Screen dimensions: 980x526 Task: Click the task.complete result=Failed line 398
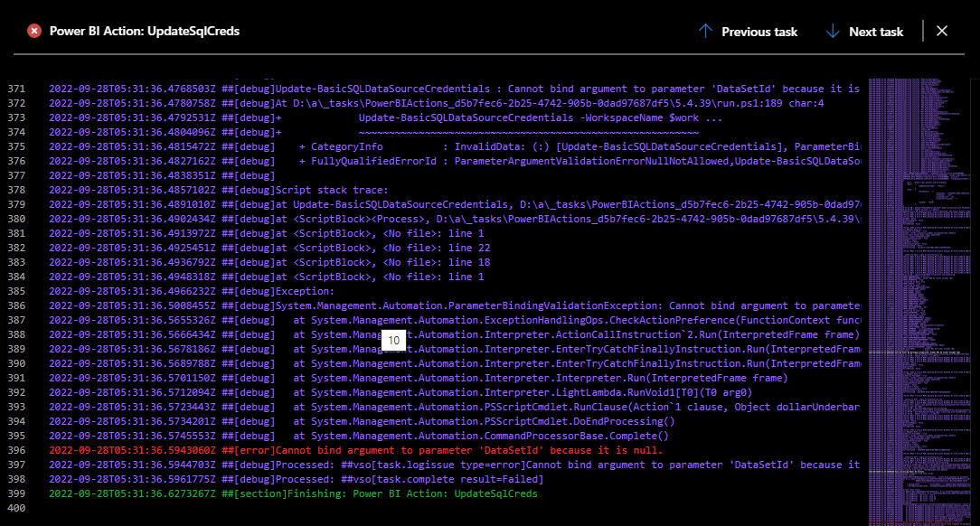click(297, 479)
